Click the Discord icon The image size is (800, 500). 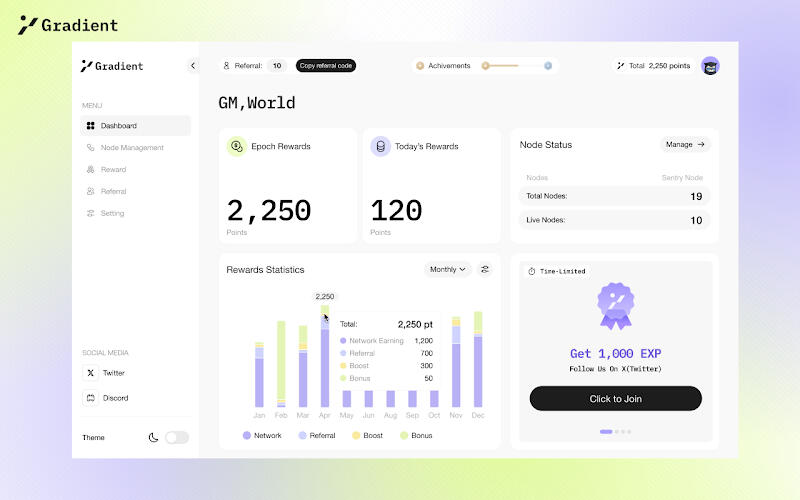pyautogui.click(x=91, y=398)
